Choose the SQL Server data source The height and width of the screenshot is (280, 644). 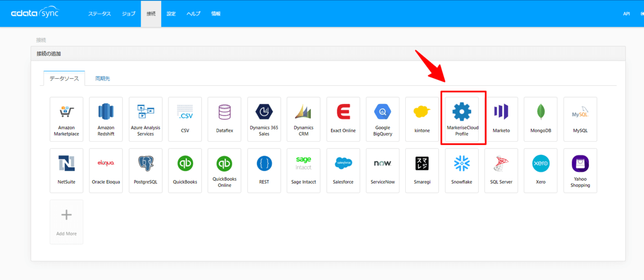click(501, 171)
